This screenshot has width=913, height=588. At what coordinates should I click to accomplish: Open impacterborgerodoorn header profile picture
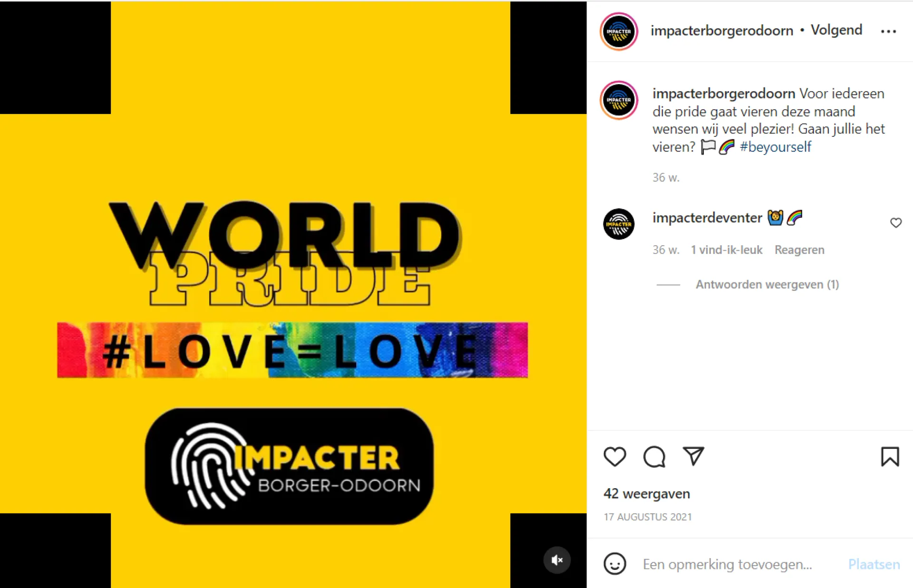[x=619, y=31]
